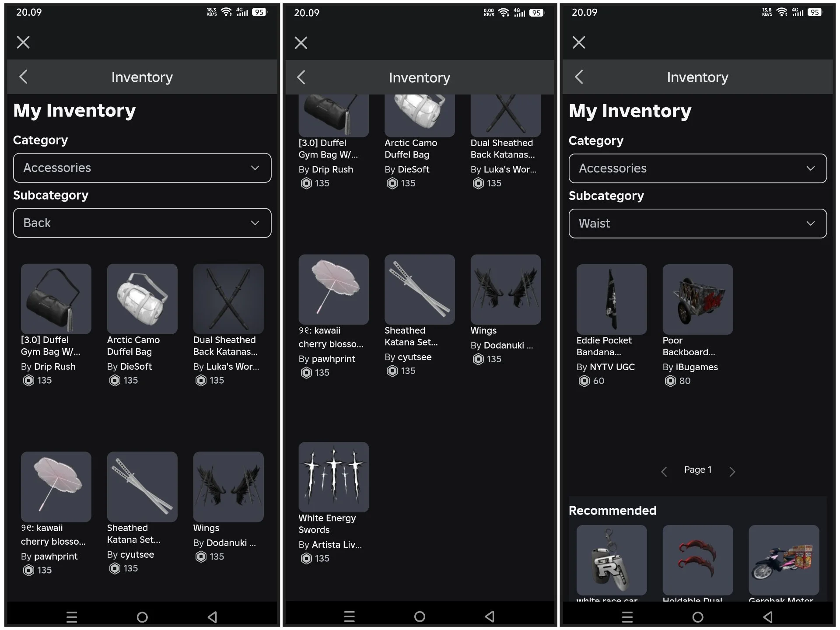
Task: Tap Android home circle below Recommended section
Action: coord(698,617)
